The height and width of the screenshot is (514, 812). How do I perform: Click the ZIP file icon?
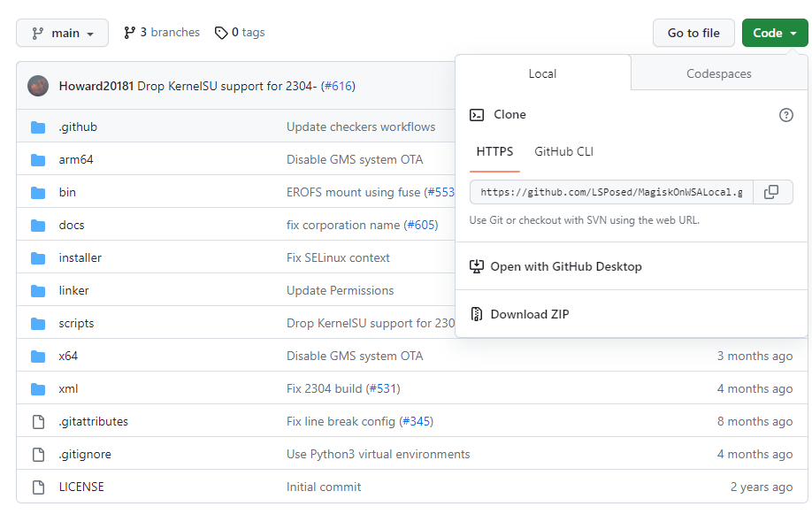(x=477, y=315)
